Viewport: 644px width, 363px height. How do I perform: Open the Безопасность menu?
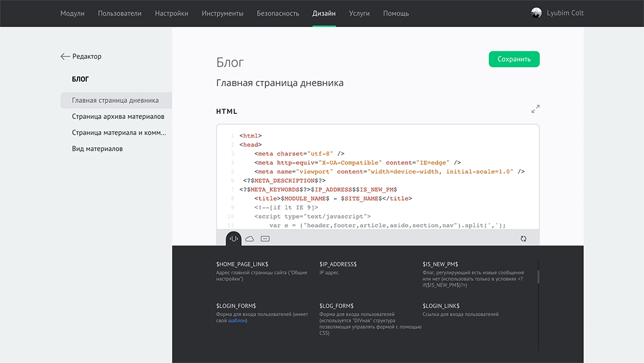pos(278,13)
